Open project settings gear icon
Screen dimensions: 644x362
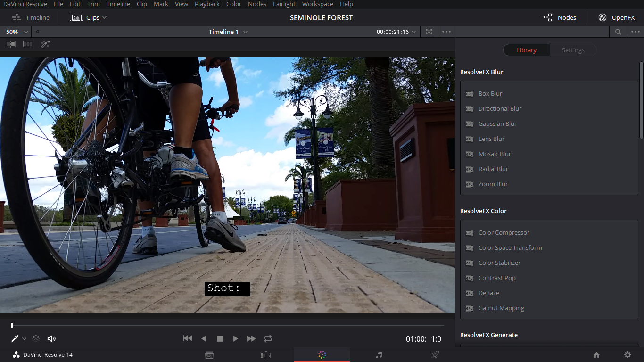[627, 355]
